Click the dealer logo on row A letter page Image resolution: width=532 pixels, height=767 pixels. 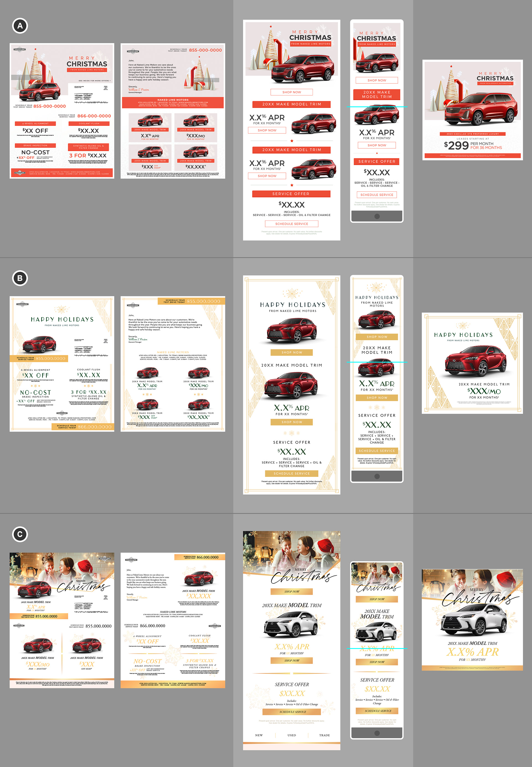pos(132,51)
